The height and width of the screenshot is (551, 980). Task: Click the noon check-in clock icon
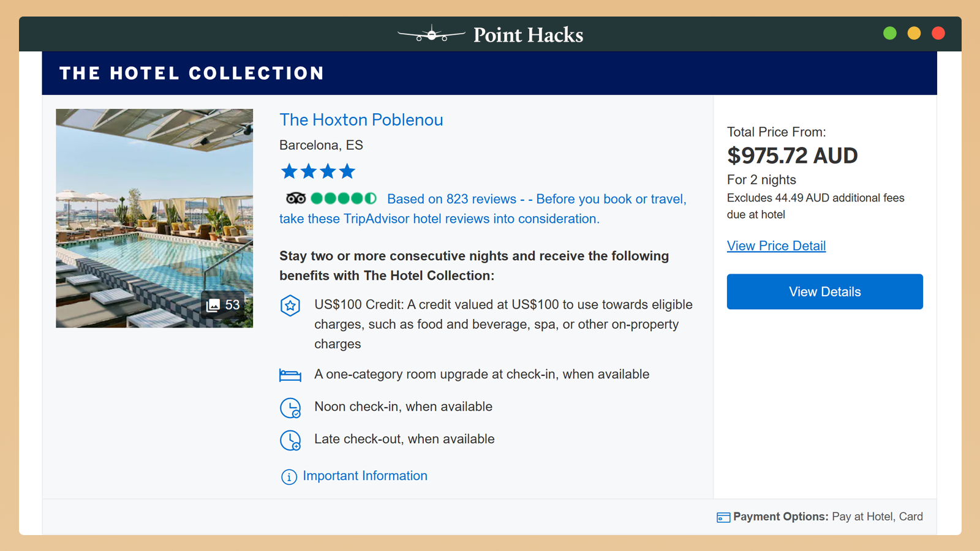pos(290,408)
